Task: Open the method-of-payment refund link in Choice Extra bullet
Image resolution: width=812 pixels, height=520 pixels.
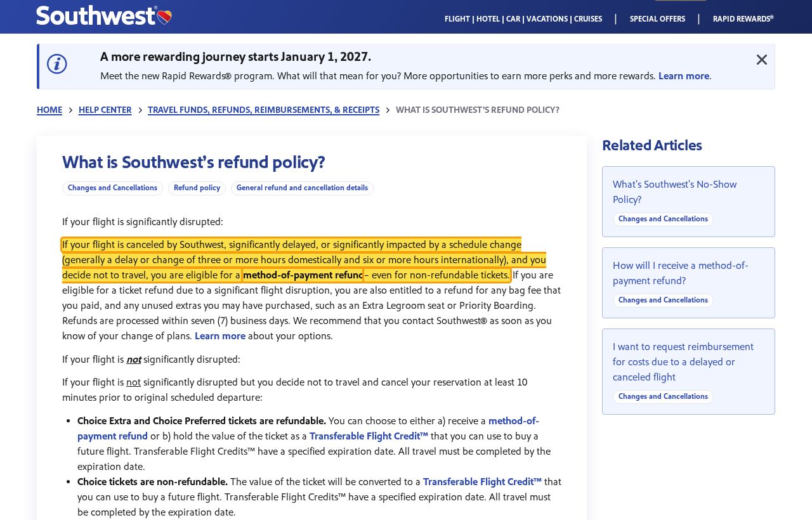Action: [308, 429]
